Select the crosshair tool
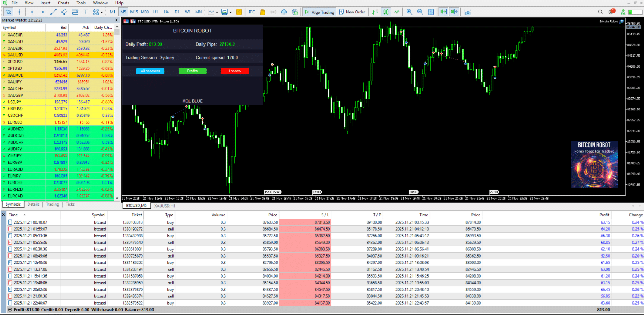Screen dimensions: 644x315 point(19,12)
